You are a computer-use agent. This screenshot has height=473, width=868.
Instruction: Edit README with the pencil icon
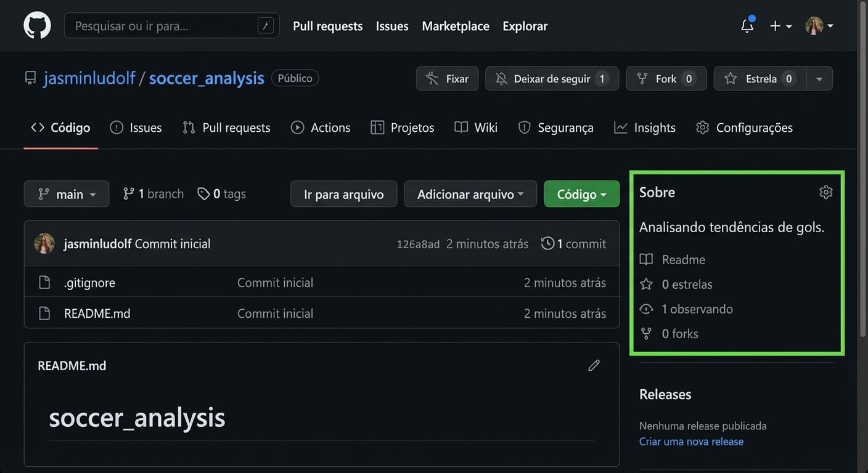click(x=594, y=365)
